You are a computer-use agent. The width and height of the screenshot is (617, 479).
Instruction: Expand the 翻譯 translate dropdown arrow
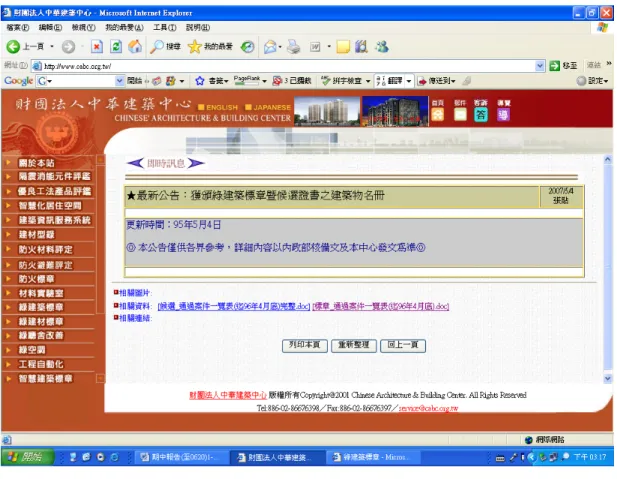[x=409, y=81]
